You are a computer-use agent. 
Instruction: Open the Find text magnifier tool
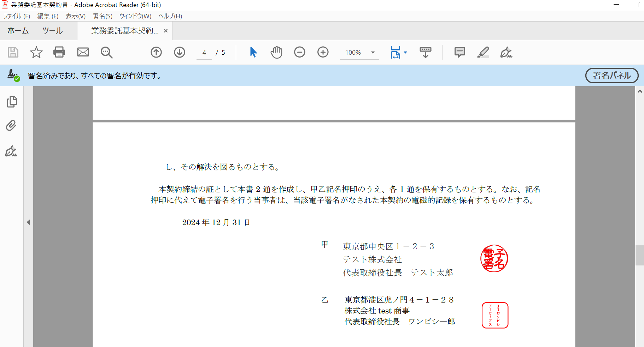click(x=106, y=52)
